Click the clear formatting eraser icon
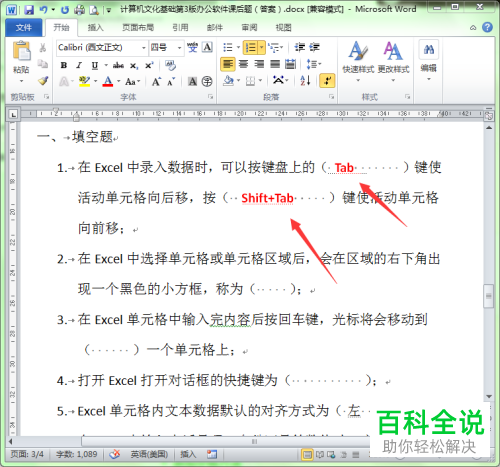The height and width of the screenshot is (467, 500). point(170,65)
